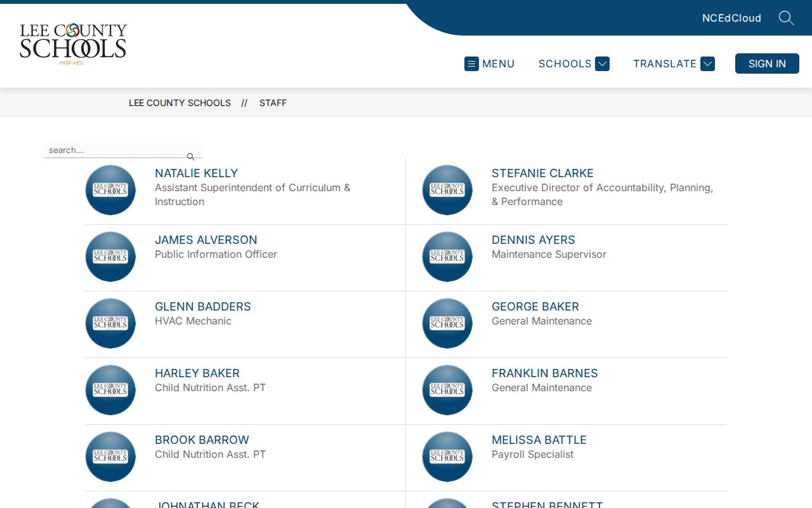Click Brook Barrow's profile avatar

coord(110,457)
